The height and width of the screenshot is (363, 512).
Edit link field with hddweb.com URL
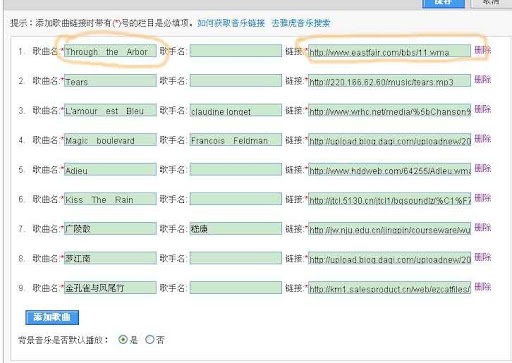(x=389, y=169)
